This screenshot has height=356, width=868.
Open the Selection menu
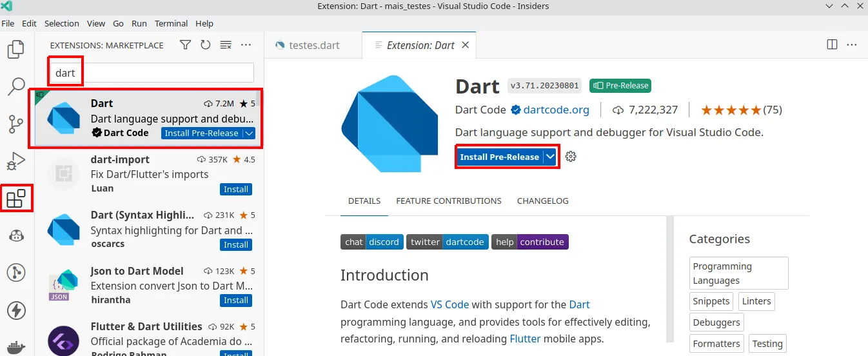click(x=62, y=23)
